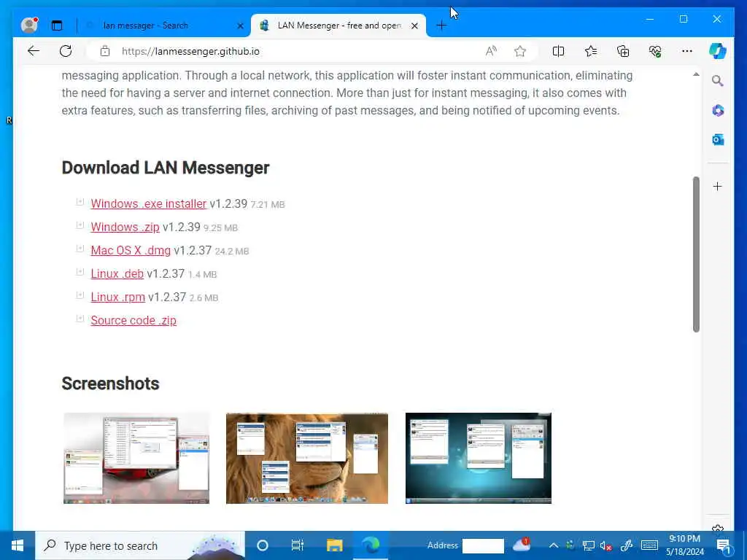Screen dimensions: 747x560
Task: Download the Mac OS X .dmg
Action: (x=131, y=251)
